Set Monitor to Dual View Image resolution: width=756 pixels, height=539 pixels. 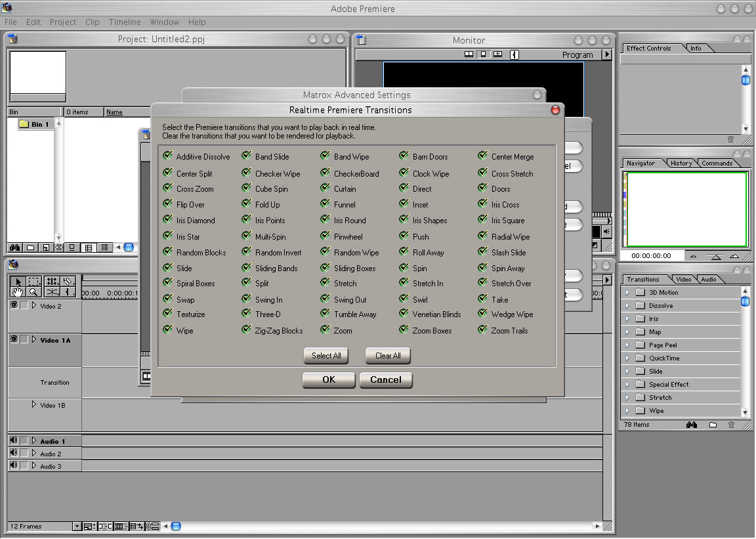click(469, 54)
